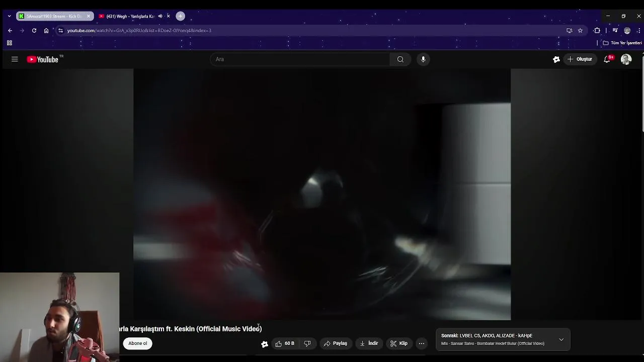Image resolution: width=644 pixels, height=362 pixels.
Task: Click the browser home button
Action: (x=46, y=31)
